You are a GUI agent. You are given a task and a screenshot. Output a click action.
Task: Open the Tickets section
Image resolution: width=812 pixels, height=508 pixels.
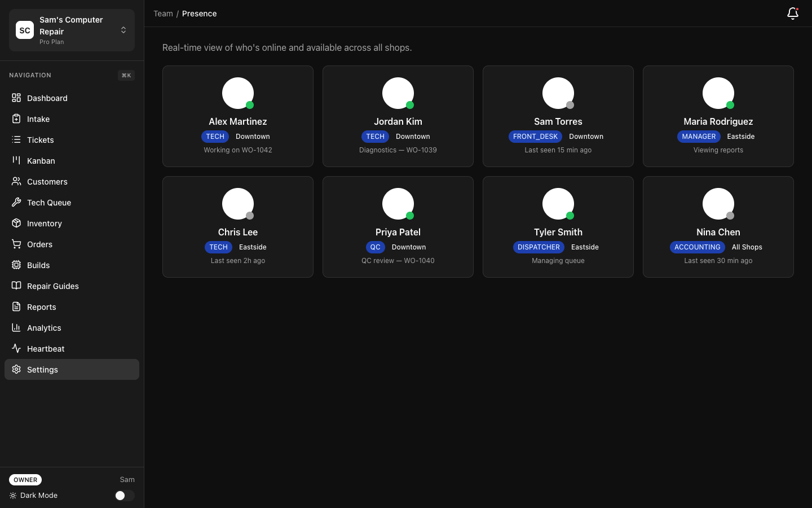click(40, 140)
